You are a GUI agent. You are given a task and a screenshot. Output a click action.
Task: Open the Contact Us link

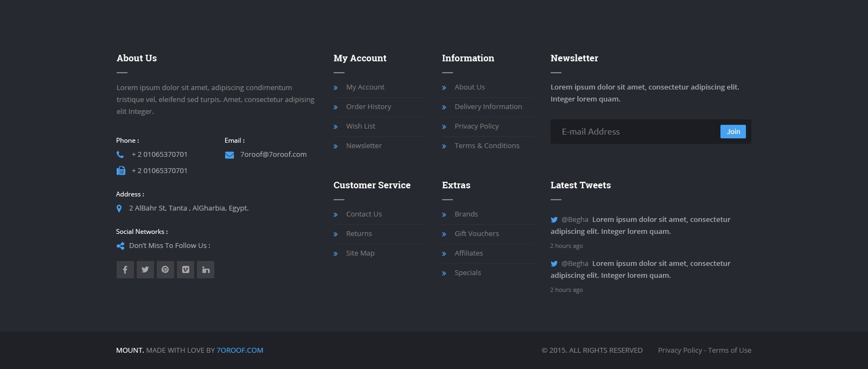point(364,214)
